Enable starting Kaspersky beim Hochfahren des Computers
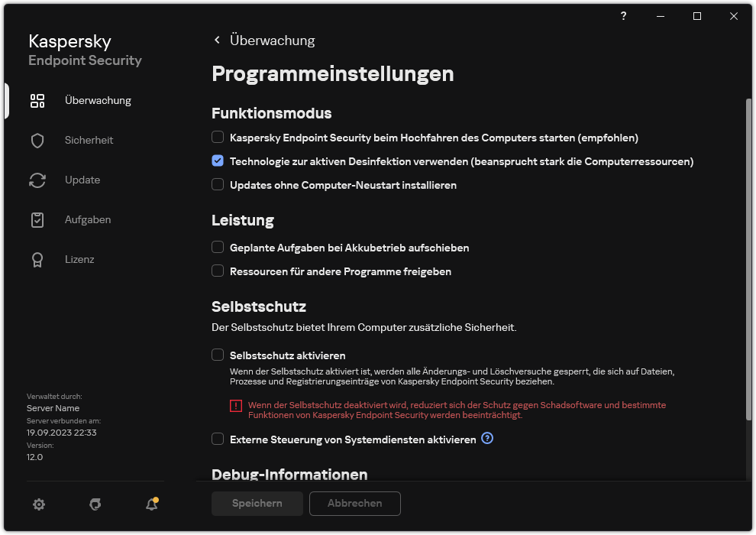This screenshot has width=756, height=535. click(x=218, y=137)
